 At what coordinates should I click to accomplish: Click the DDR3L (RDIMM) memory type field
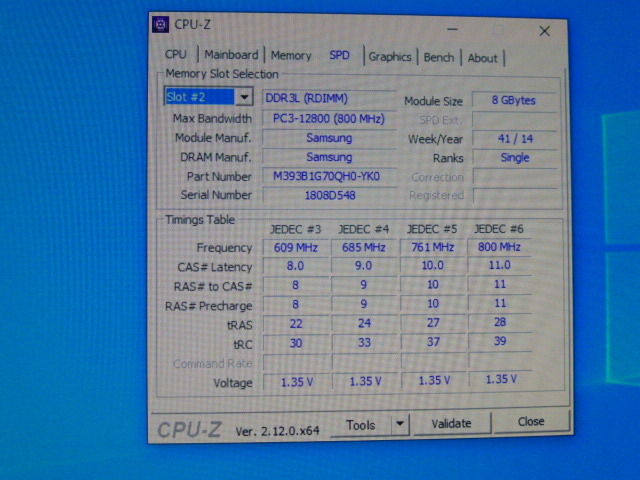[x=329, y=98]
